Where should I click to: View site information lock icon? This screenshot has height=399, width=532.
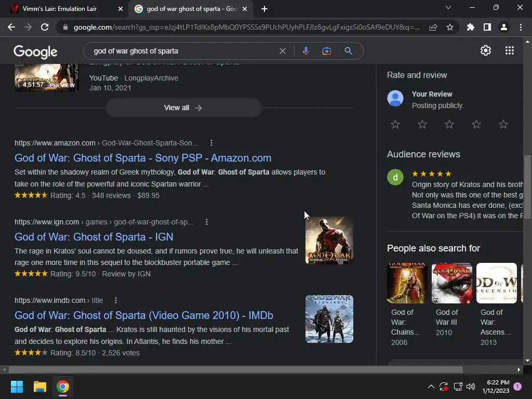coord(65,27)
